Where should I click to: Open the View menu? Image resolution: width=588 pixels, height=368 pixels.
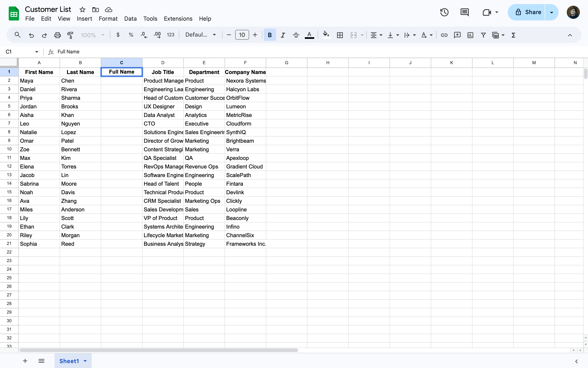[x=64, y=19]
